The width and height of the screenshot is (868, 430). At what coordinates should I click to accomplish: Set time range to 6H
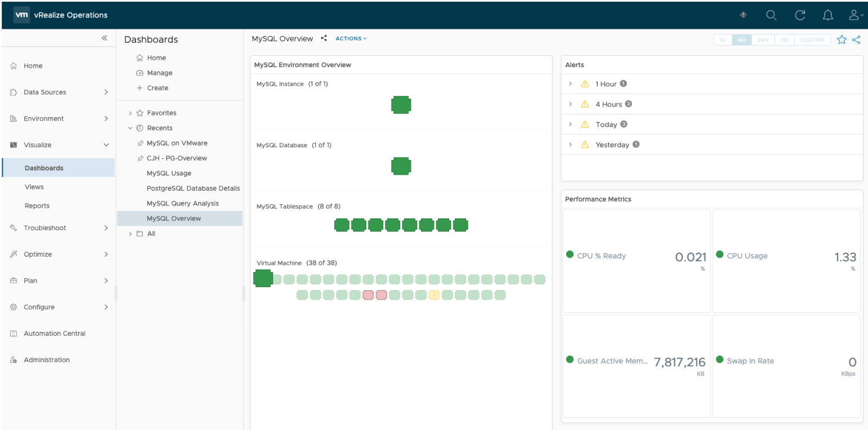tap(742, 40)
